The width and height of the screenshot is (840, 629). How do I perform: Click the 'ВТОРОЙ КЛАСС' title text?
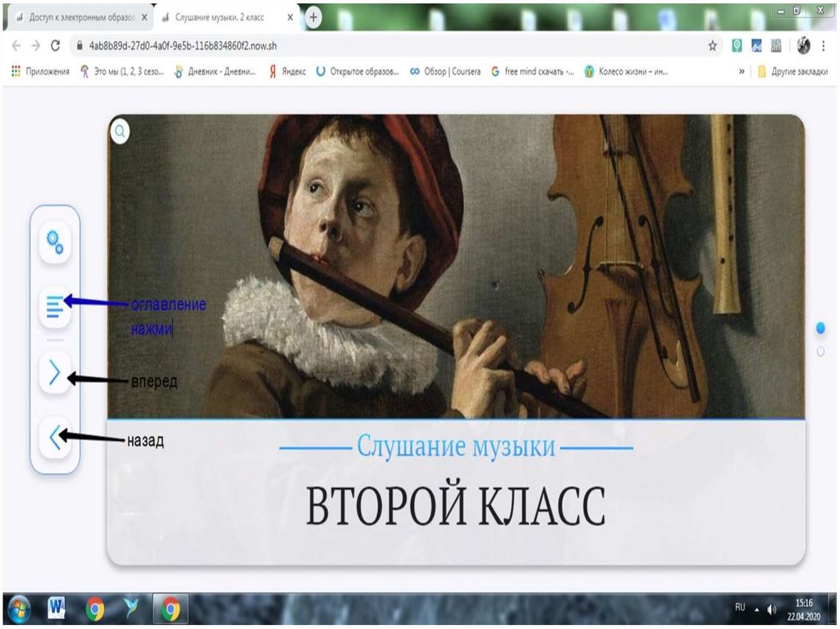click(x=456, y=506)
